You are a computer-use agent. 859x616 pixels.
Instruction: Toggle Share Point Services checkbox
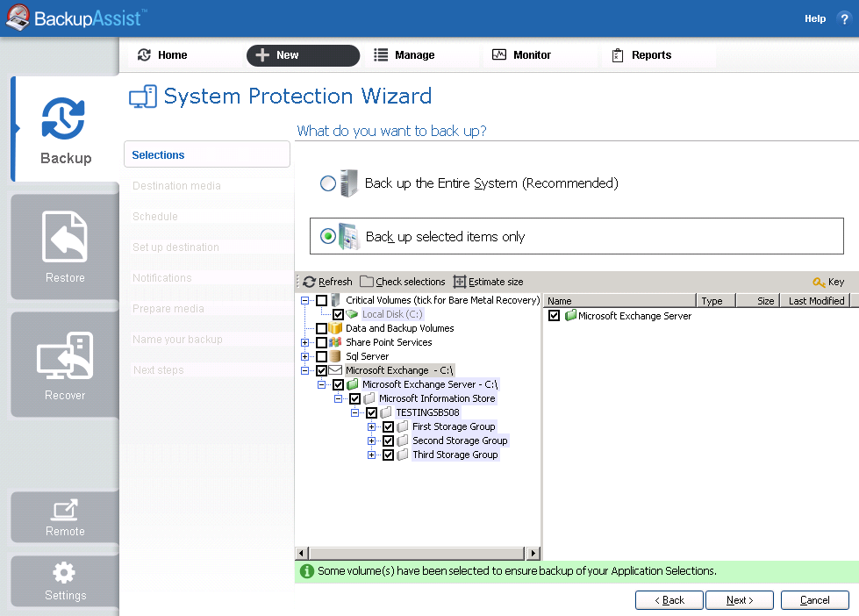pyautogui.click(x=322, y=342)
